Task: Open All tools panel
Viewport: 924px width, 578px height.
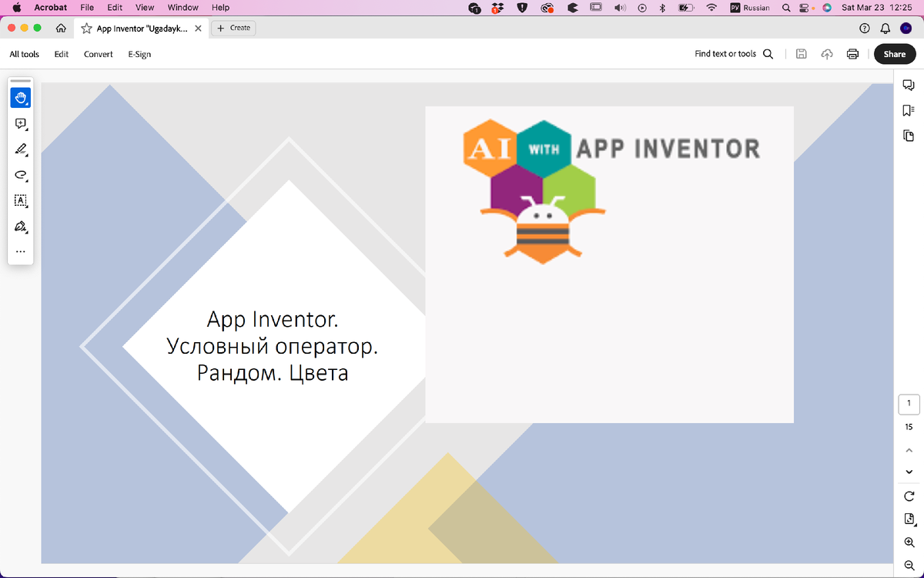Action: (x=24, y=54)
